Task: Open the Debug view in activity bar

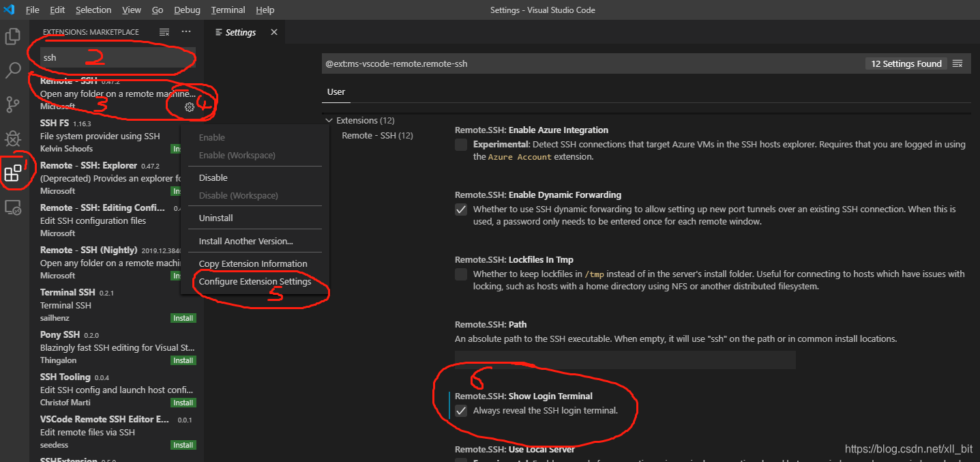Action: (12, 139)
